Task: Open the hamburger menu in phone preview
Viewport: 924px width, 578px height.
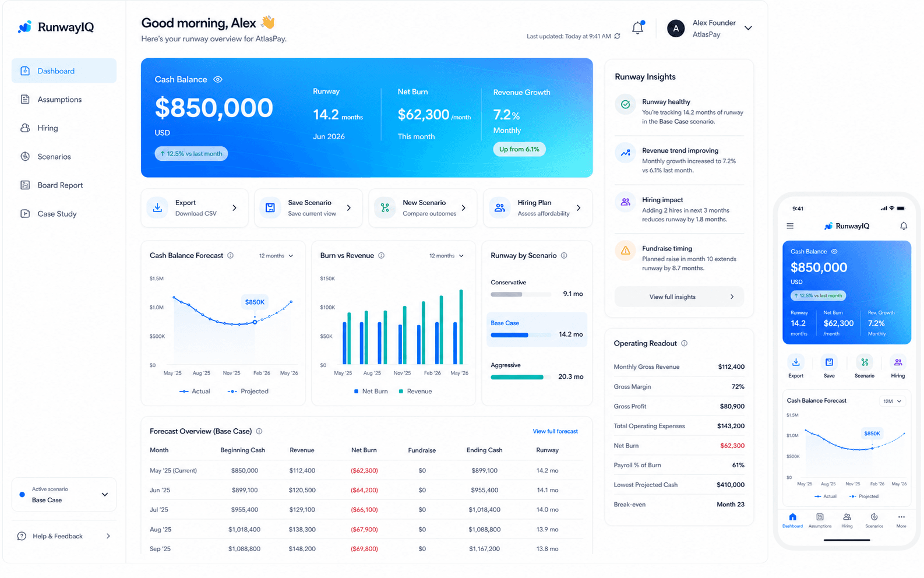Action: (790, 226)
